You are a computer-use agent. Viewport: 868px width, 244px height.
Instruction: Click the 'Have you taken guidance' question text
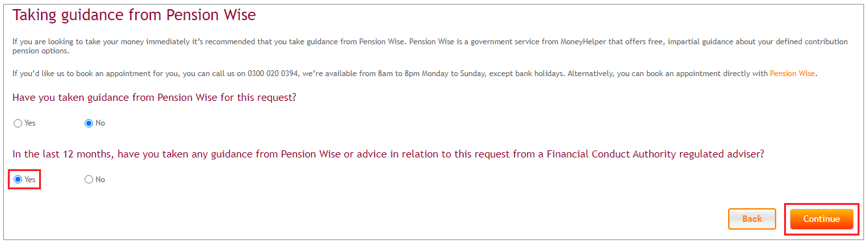[x=155, y=98]
